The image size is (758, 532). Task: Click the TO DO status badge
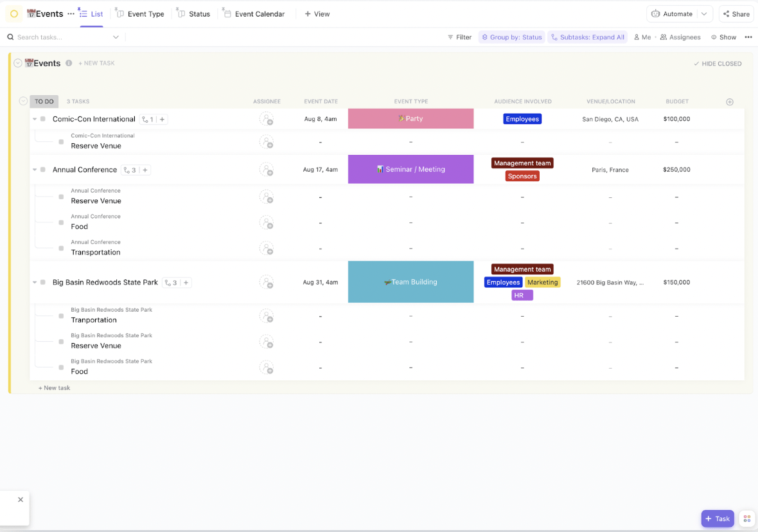point(44,102)
